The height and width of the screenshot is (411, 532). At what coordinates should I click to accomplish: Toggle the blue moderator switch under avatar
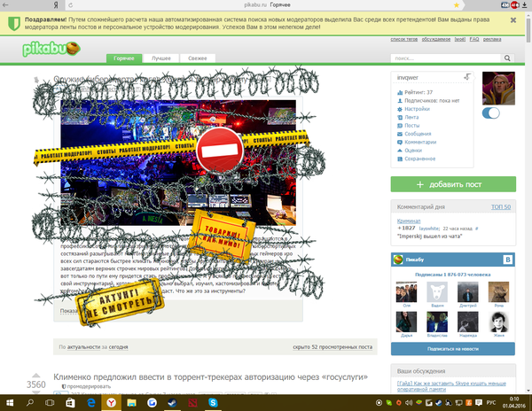(x=491, y=112)
